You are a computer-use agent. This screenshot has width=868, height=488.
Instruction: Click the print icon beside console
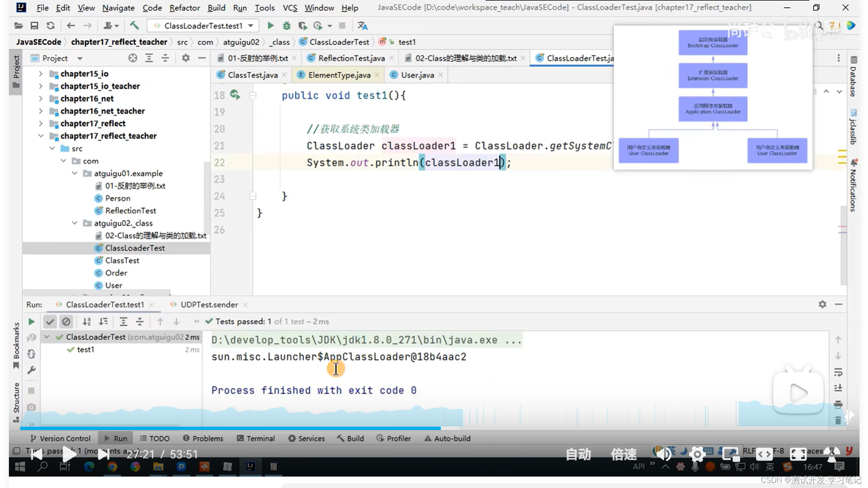(838, 404)
